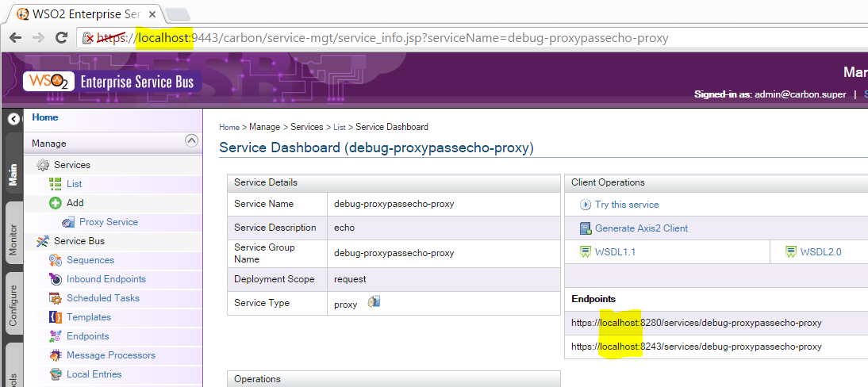Click the WSO2 tab favicon
This screenshot has width=868, height=387.
pos(23,13)
